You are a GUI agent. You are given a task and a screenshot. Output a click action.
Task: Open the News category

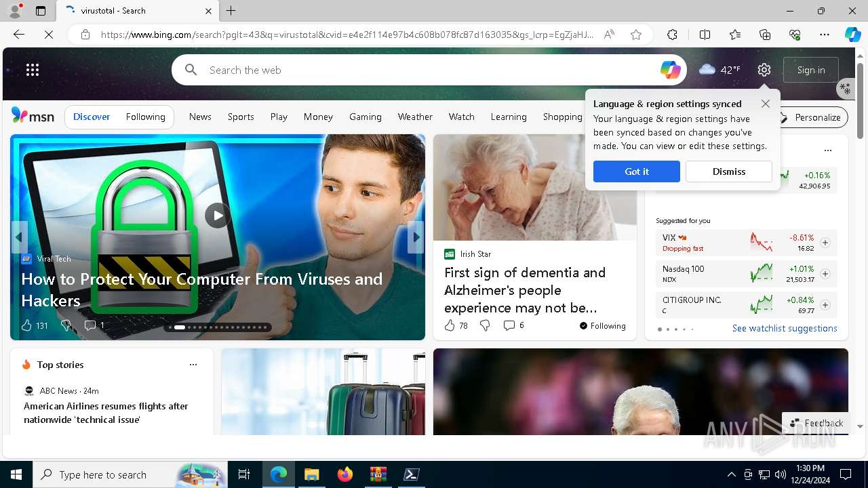(200, 117)
